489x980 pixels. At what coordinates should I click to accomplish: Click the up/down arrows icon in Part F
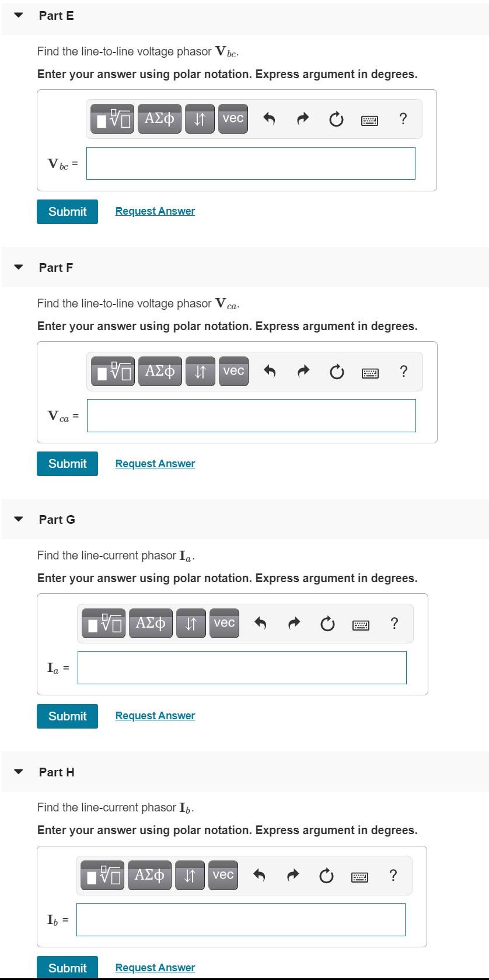pyautogui.click(x=199, y=371)
